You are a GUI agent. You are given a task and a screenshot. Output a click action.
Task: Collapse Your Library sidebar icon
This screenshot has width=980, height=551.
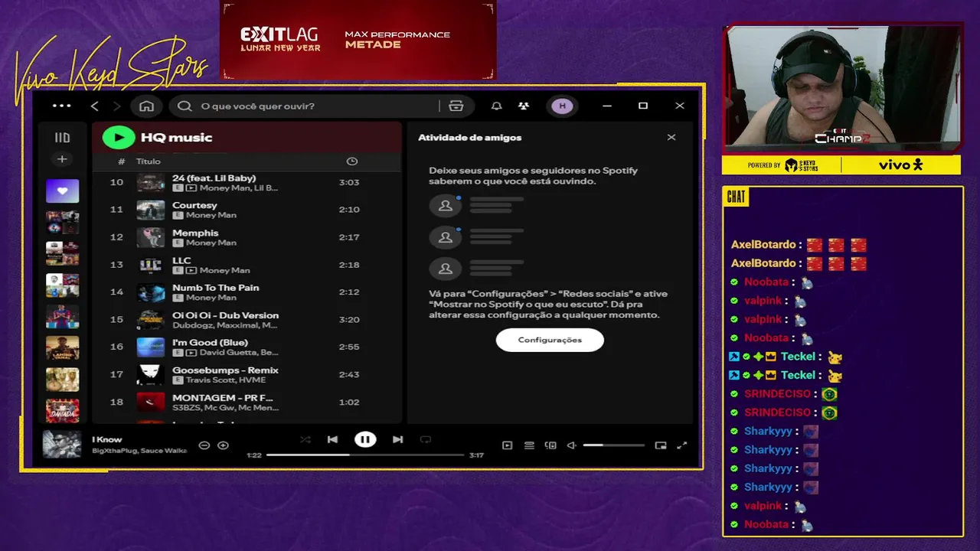[62, 138]
